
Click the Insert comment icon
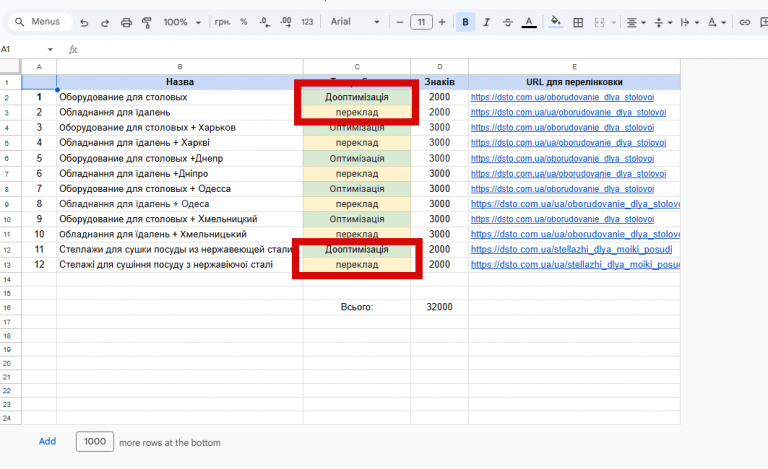(x=764, y=22)
